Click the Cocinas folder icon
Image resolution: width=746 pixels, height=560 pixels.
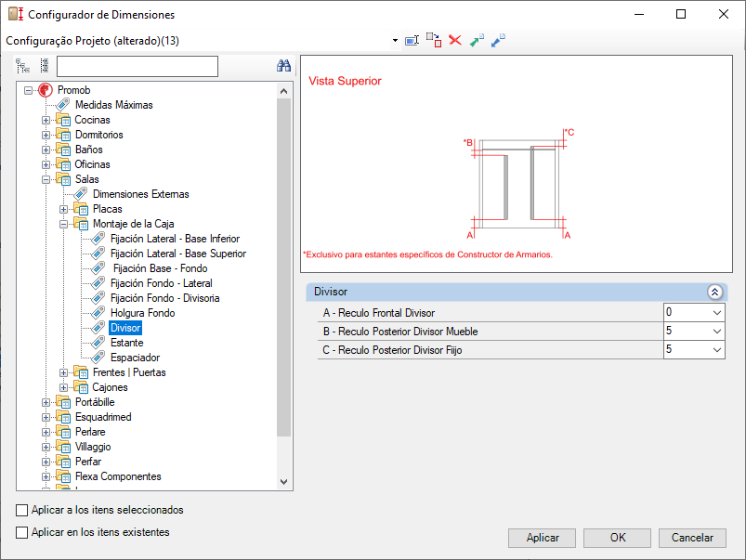click(63, 120)
